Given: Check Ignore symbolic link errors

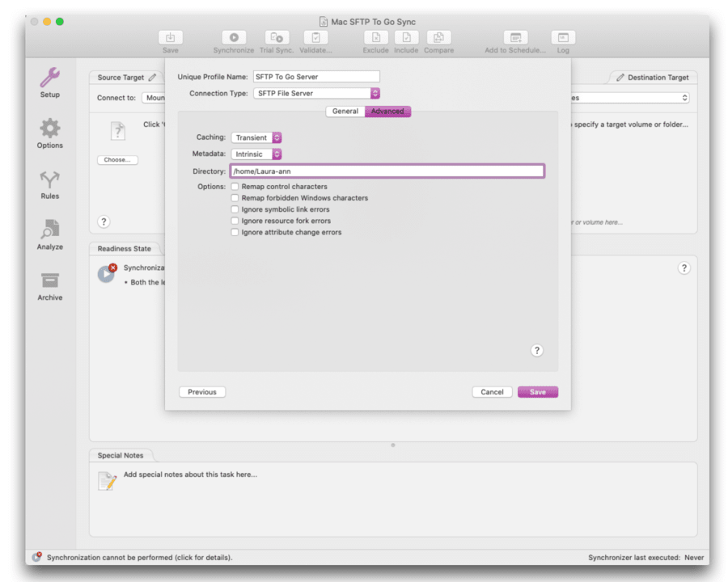Looking at the screenshot, I should pos(233,209).
